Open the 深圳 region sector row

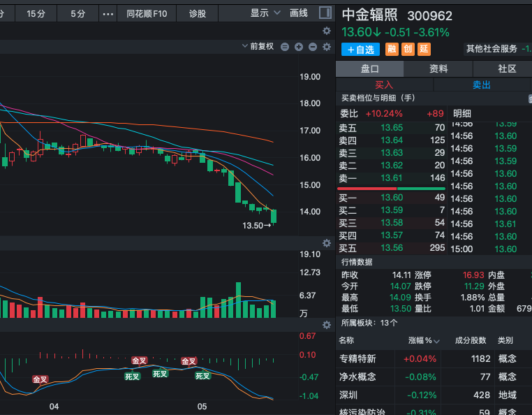(x=434, y=395)
